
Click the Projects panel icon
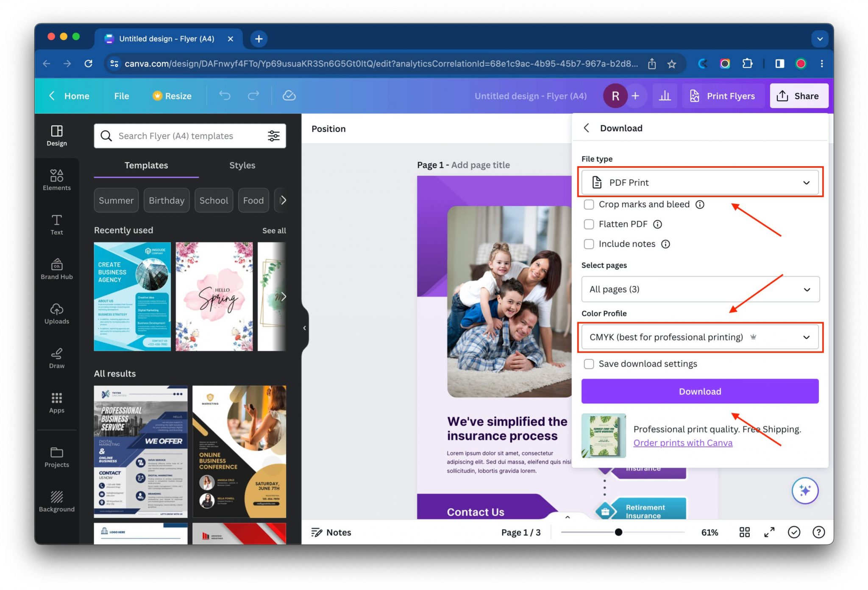point(56,454)
